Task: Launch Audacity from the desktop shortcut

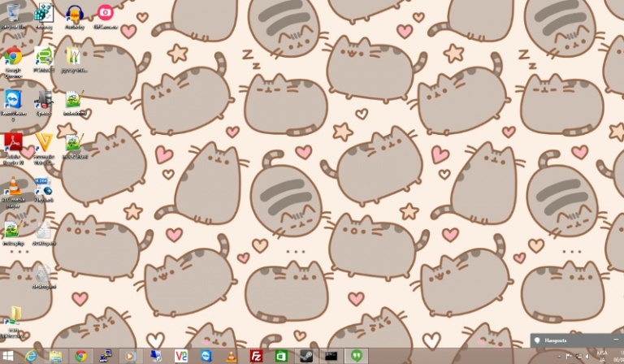Action: 75,15
